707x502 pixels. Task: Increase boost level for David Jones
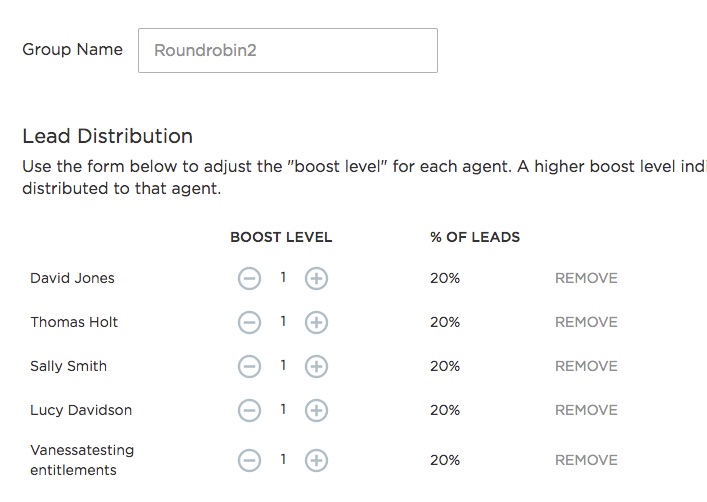(316, 278)
